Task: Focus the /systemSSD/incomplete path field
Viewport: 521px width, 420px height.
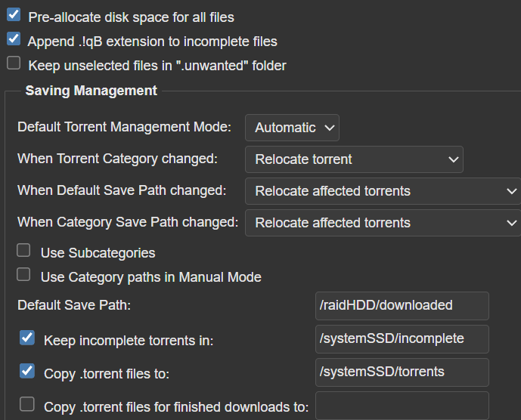Action: [x=402, y=339]
